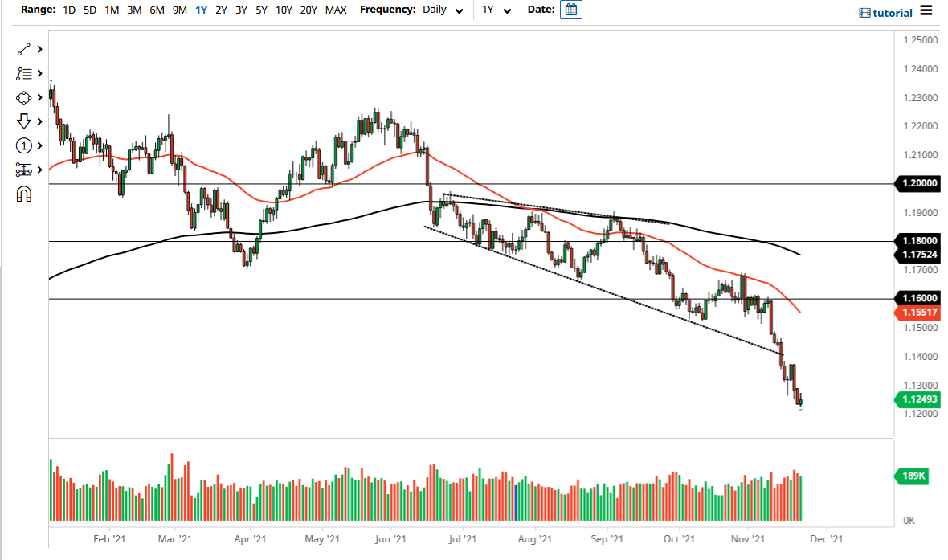Enable the magnet snap mode

tap(23, 194)
